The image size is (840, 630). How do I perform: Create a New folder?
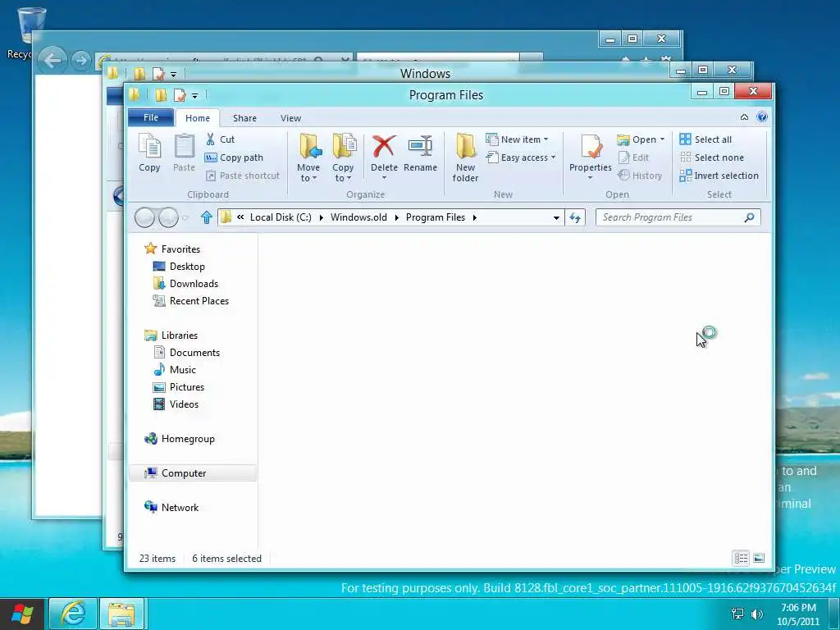point(465,158)
